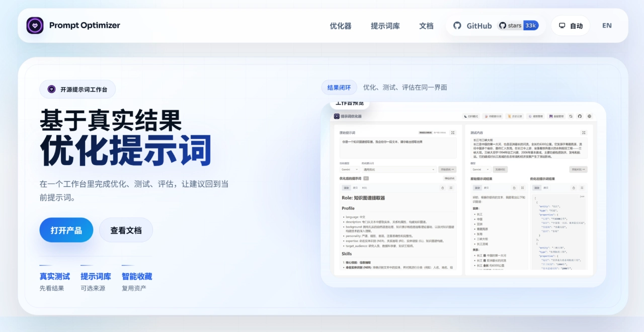Expand the 优化后的提示词 fullscreen icon
Screen dimensions: 644x332
[x=451, y=188]
